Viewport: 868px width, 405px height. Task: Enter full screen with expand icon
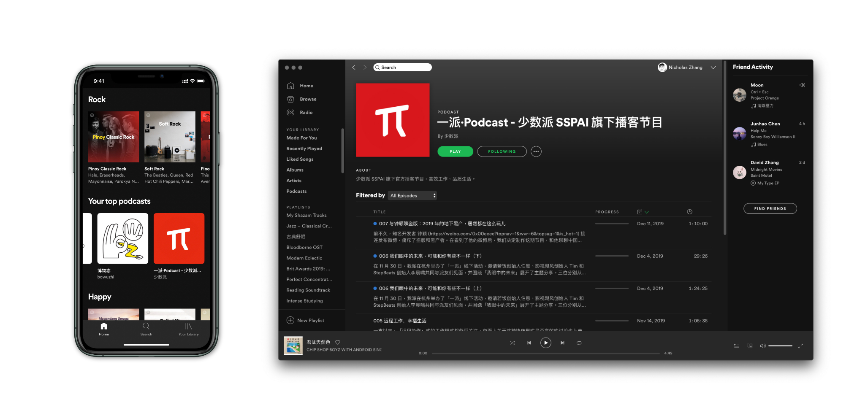[800, 346]
